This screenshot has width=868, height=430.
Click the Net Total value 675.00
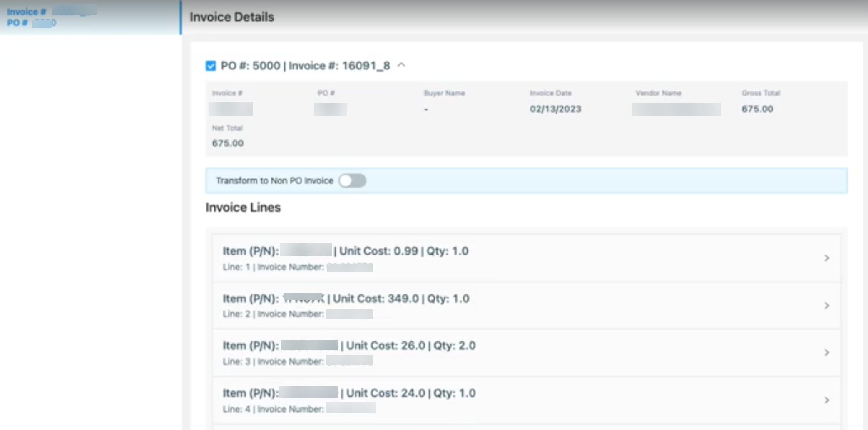[x=228, y=143]
